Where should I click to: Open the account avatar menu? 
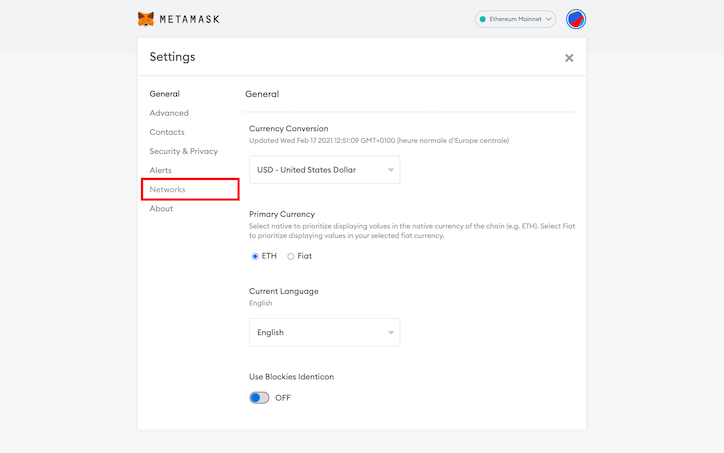coord(576,19)
